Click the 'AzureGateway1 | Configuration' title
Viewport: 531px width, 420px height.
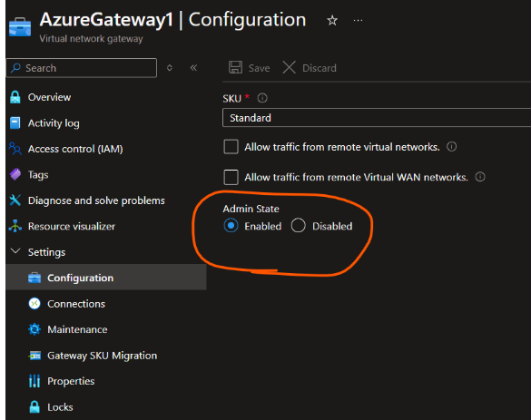(x=172, y=20)
